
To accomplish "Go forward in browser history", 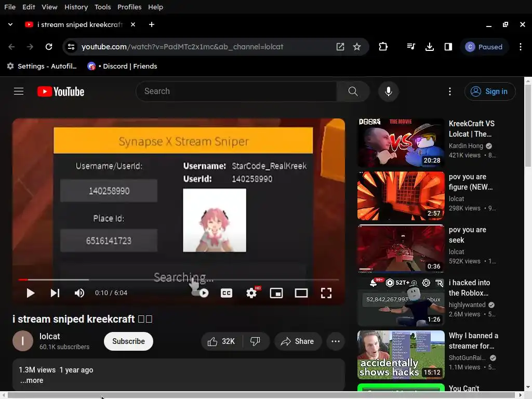I will click(30, 47).
